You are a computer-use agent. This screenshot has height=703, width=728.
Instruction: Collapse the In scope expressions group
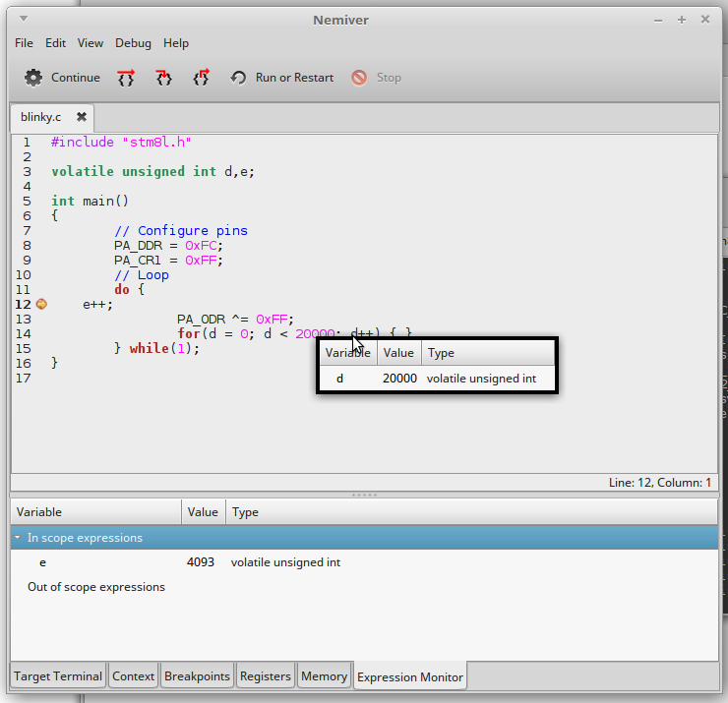(18, 537)
